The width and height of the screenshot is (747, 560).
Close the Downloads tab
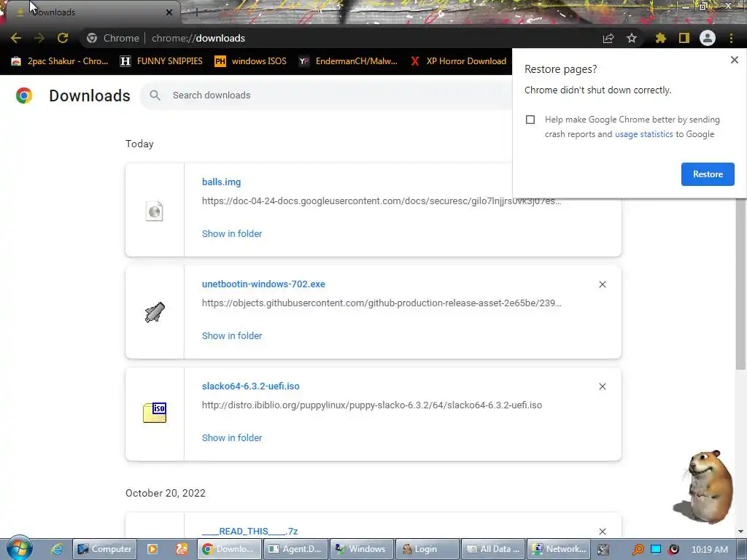(169, 12)
